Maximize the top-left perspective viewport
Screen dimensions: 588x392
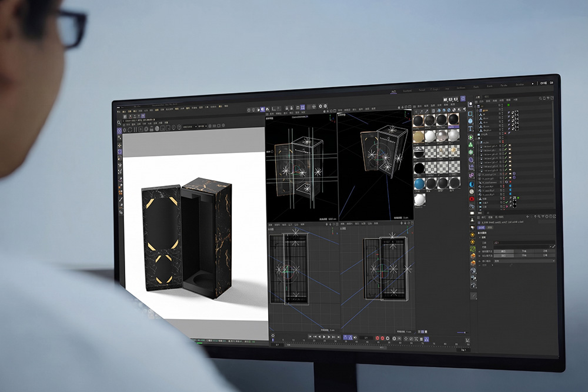click(335, 111)
